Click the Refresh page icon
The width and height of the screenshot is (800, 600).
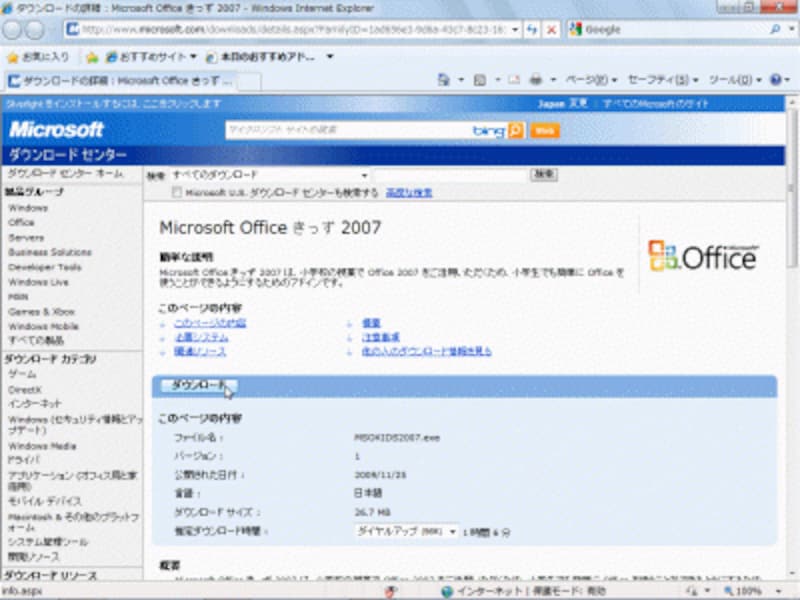click(x=533, y=29)
